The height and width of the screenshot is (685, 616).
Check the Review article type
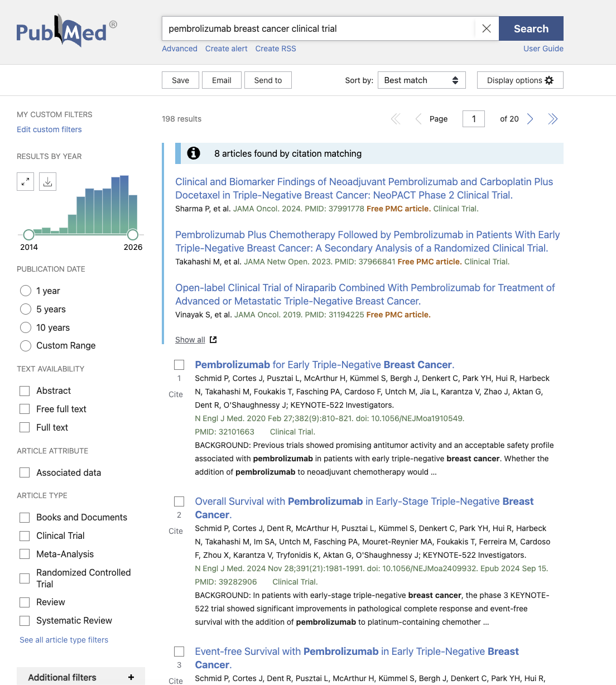(25, 602)
